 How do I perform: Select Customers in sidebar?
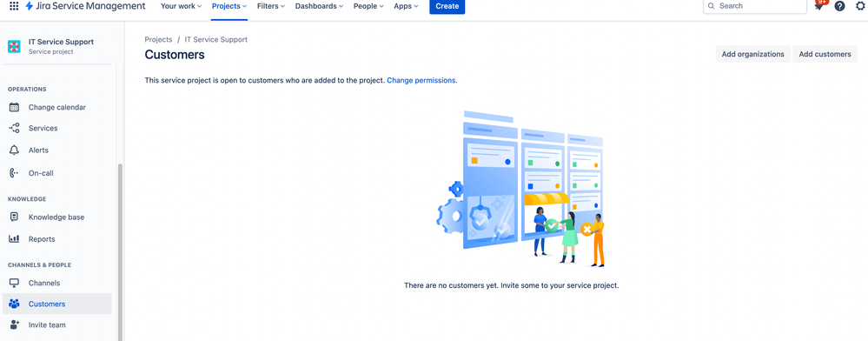point(57,304)
